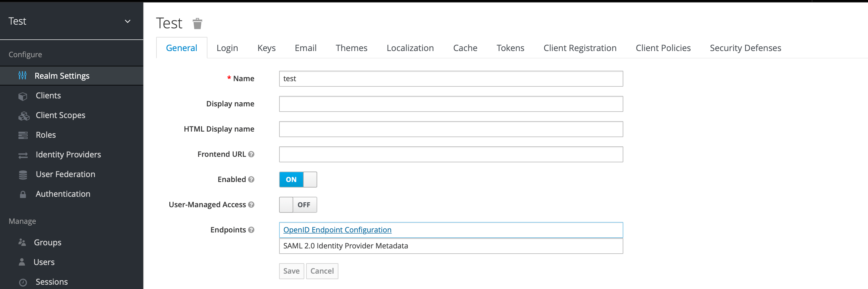Click the Save button
868x289 pixels.
[291, 271]
